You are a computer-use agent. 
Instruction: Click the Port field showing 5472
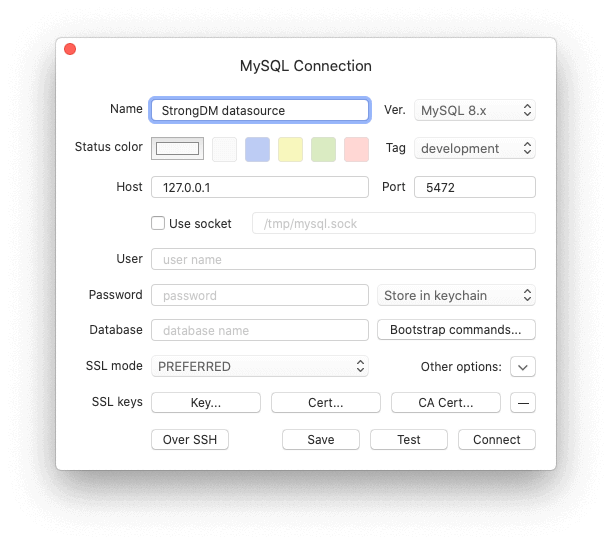pyautogui.click(x=475, y=187)
